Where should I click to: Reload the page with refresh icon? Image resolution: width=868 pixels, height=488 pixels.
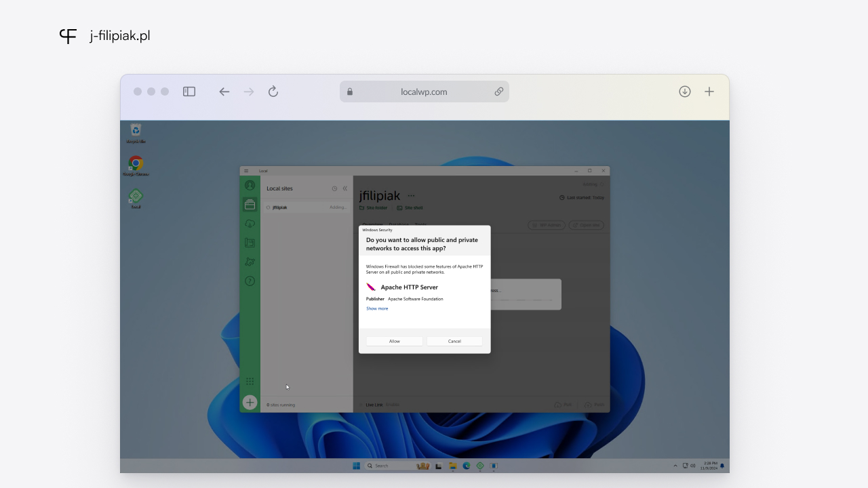(x=273, y=91)
